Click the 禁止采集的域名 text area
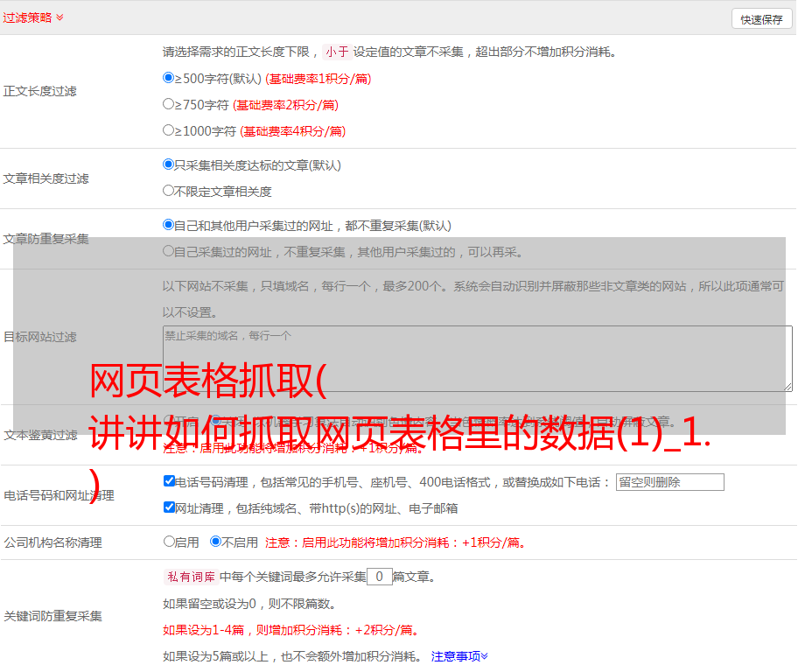The image size is (798, 672). pos(477,358)
